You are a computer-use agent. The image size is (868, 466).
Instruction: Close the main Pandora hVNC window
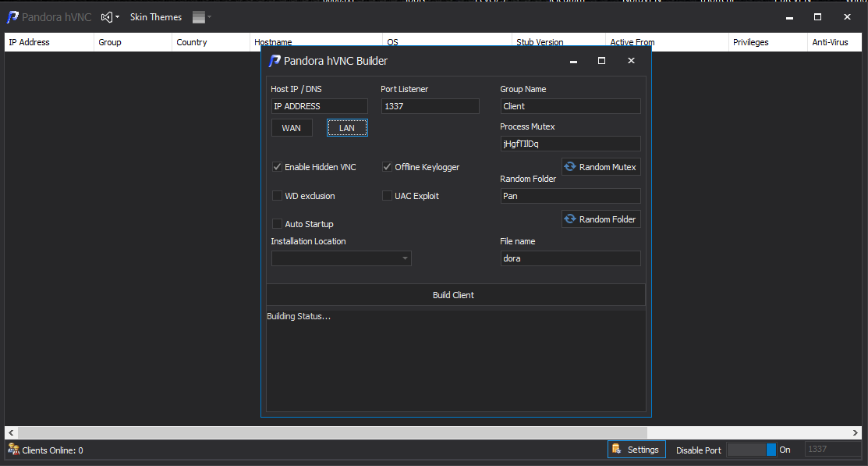coord(847,17)
